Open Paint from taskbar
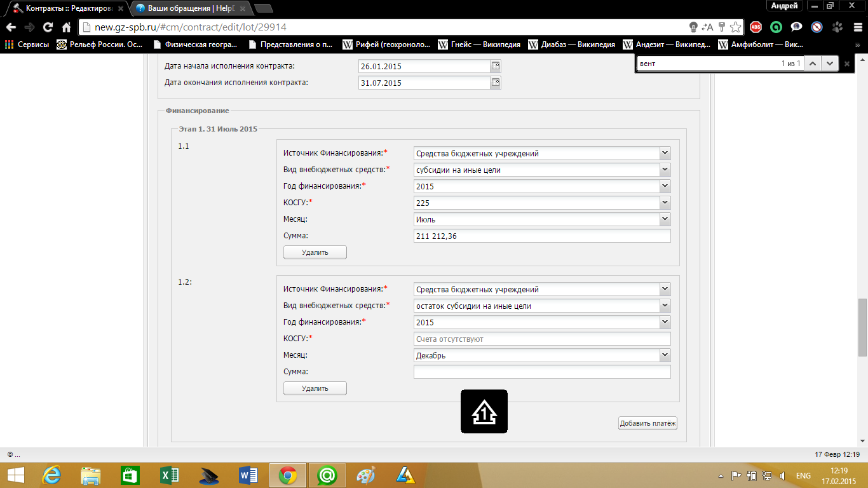Image resolution: width=868 pixels, height=488 pixels. pos(366,475)
